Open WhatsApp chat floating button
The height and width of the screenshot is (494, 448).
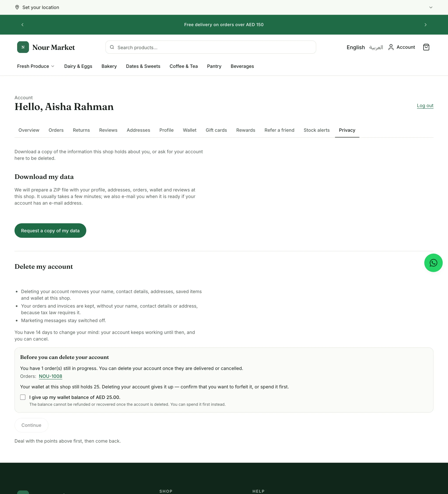[x=433, y=263]
